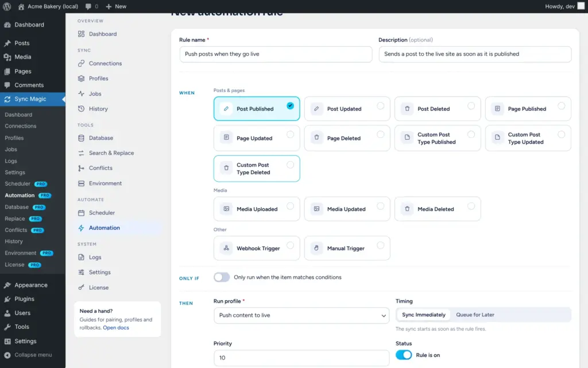Open Comments in WordPress sidebar
588x368 pixels.
(29, 85)
